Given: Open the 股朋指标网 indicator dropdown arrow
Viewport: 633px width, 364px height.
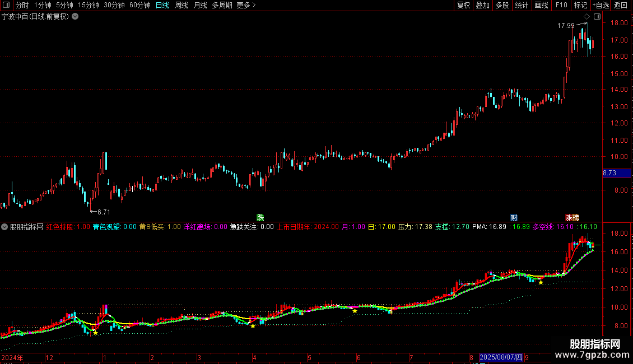Looking at the screenshot, I should (4, 227).
